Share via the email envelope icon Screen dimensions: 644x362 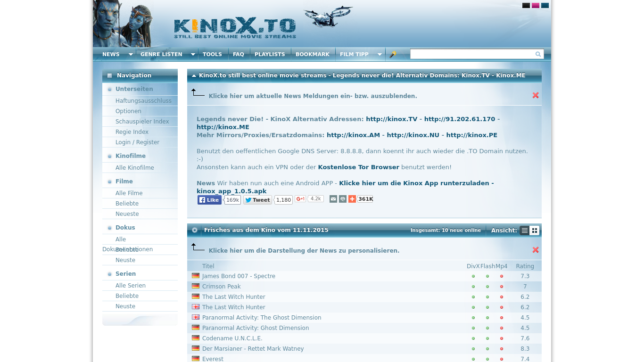point(333,199)
